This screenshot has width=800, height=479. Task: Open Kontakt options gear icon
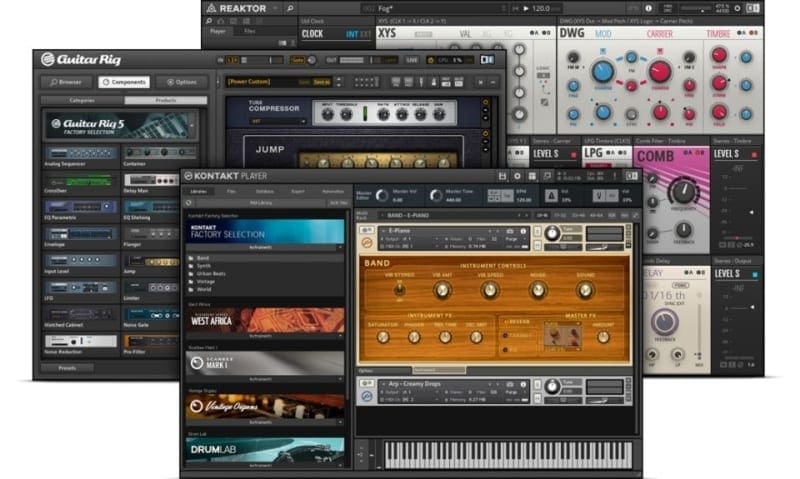click(x=517, y=176)
